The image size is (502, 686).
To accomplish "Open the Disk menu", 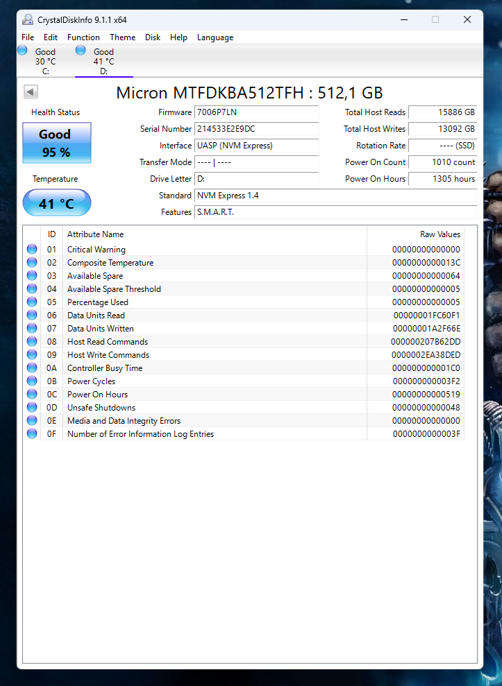I will [x=153, y=37].
